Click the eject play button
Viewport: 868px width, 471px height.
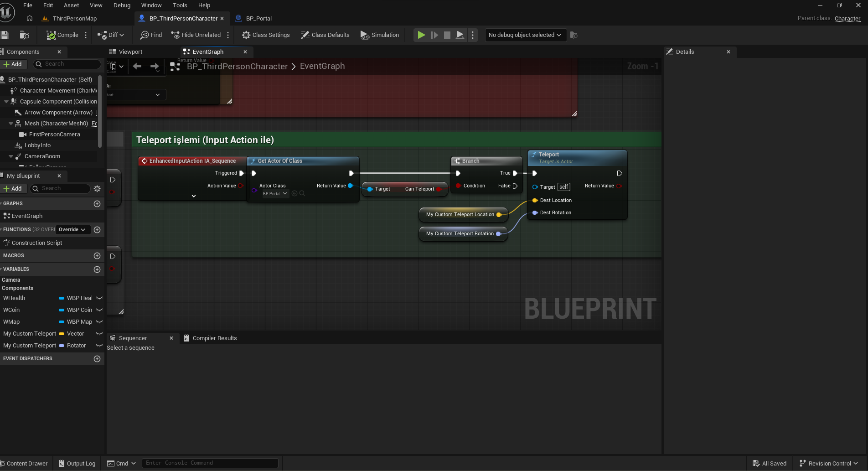460,35
